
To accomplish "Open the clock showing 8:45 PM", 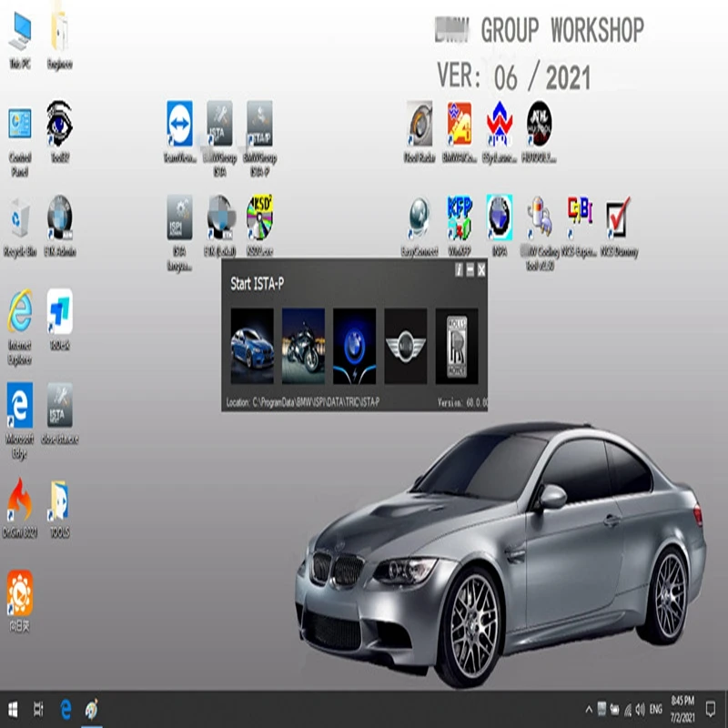I will 682,710.
